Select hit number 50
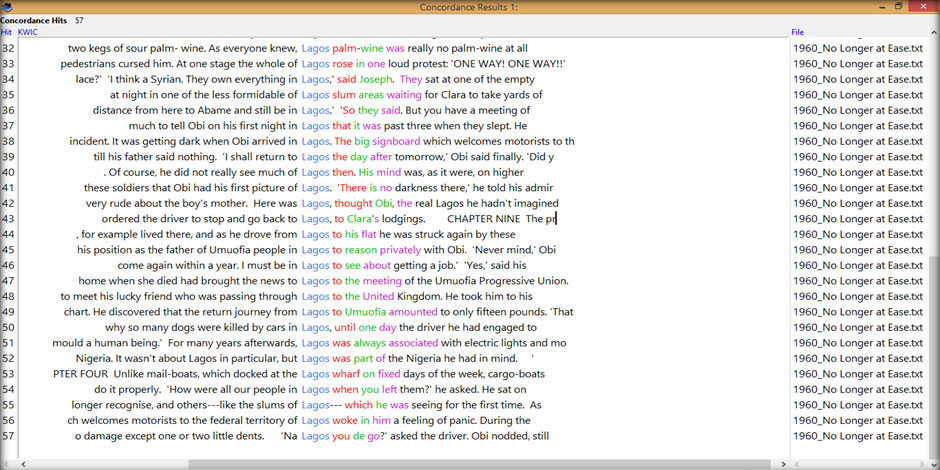Image resolution: width=940 pixels, height=470 pixels. (8, 327)
